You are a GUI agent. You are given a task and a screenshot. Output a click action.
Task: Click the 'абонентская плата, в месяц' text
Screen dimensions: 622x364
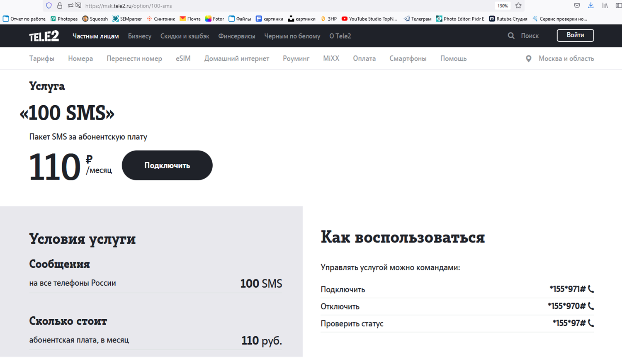[x=79, y=340]
